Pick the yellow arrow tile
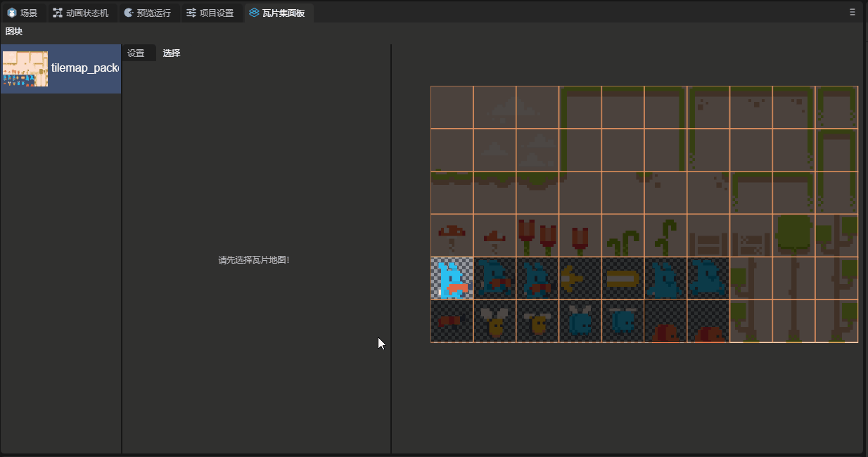 click(x=580, y=278)
